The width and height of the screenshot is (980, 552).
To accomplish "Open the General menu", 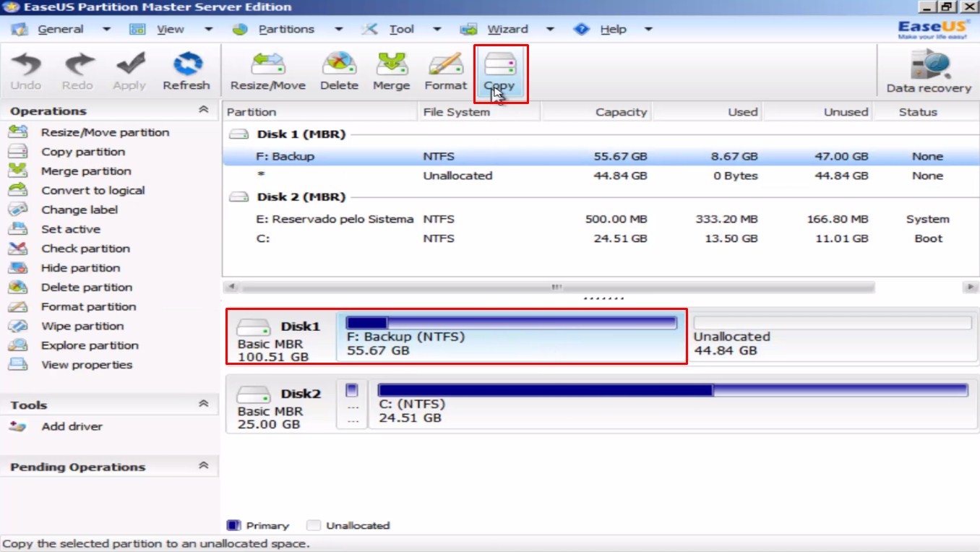I will [61, 30].
